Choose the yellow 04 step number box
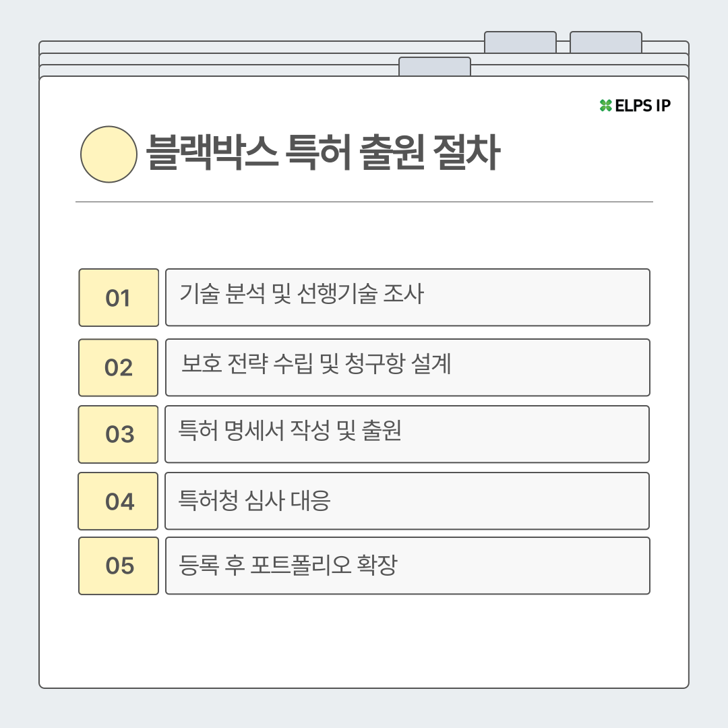Screen dimensions: 728x728 click(119, 501)
